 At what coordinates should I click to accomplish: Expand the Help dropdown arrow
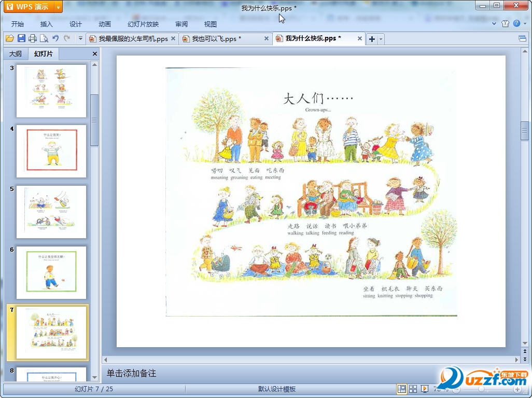(525, 23)
